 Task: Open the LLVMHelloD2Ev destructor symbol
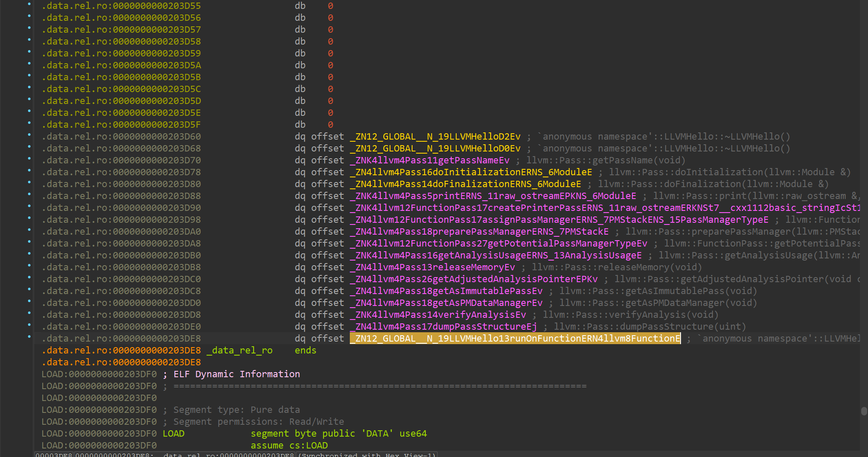click(x=435, y=137)
